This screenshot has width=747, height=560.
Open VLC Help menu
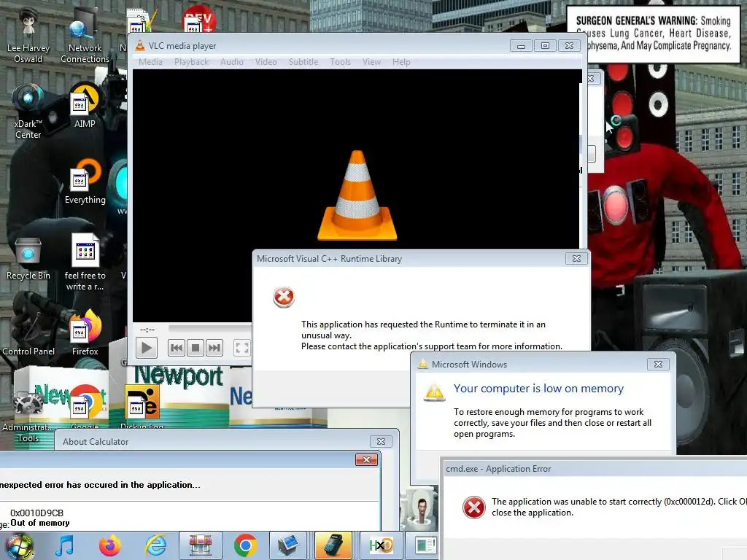click(x=401, y=62)
